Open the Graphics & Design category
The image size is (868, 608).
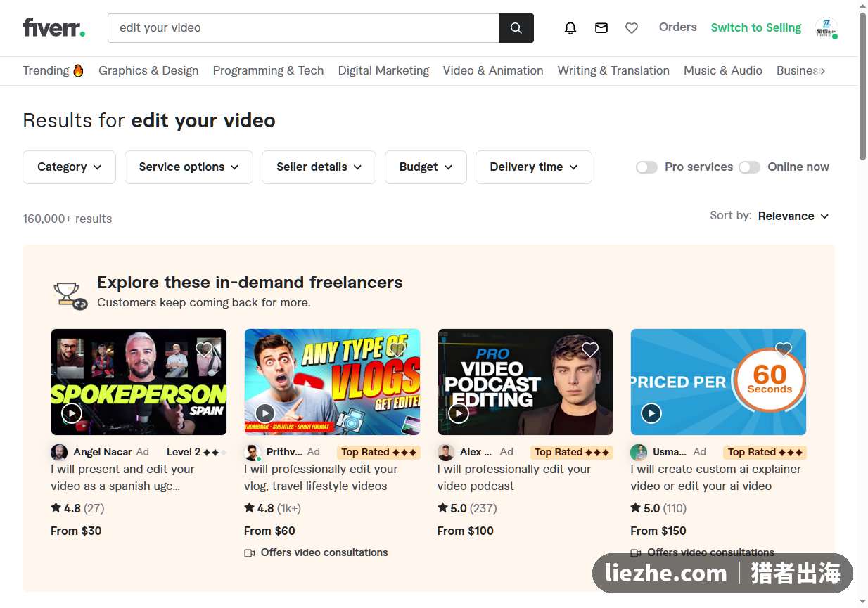pyautogui.click(x=148, y=70)
